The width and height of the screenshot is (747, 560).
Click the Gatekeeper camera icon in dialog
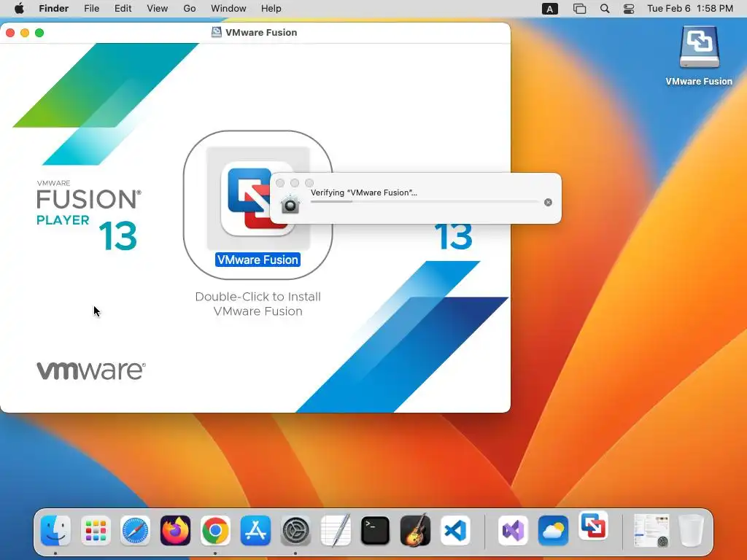coord(290,205)
